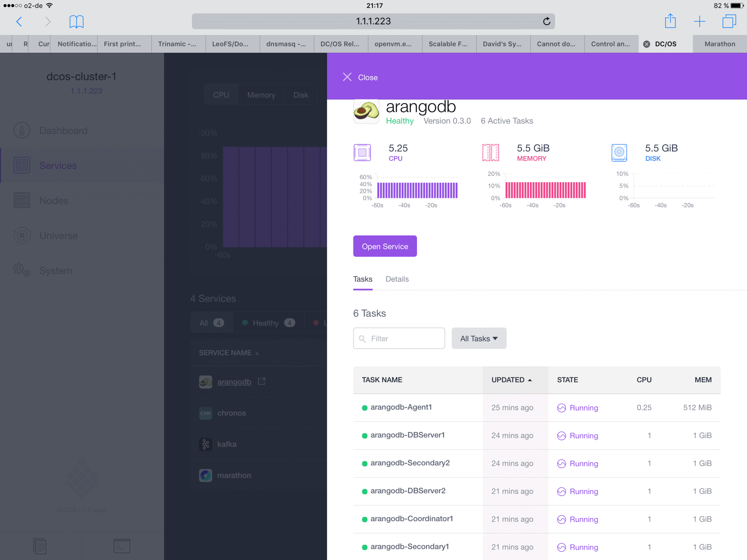Image resolution: width=747 pixels, height=560 pixels.
Task: Click the documentation icon at sidebar bottom
Action: (40, 546)
